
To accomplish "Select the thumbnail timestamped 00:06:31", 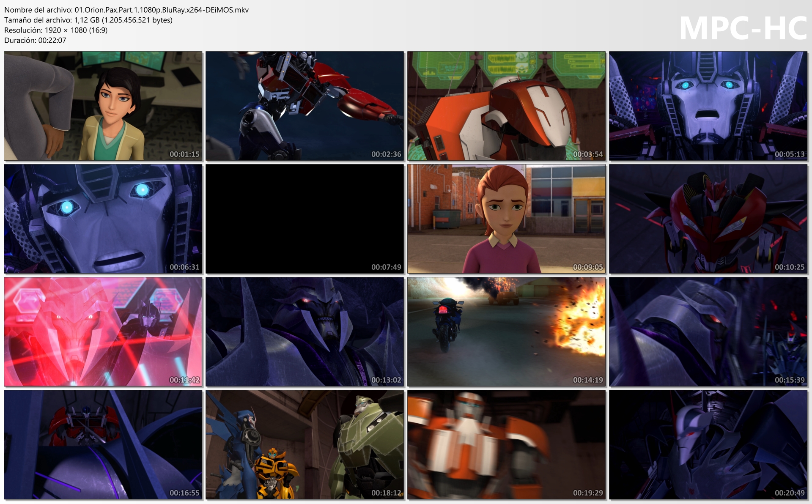I will 103,219.
